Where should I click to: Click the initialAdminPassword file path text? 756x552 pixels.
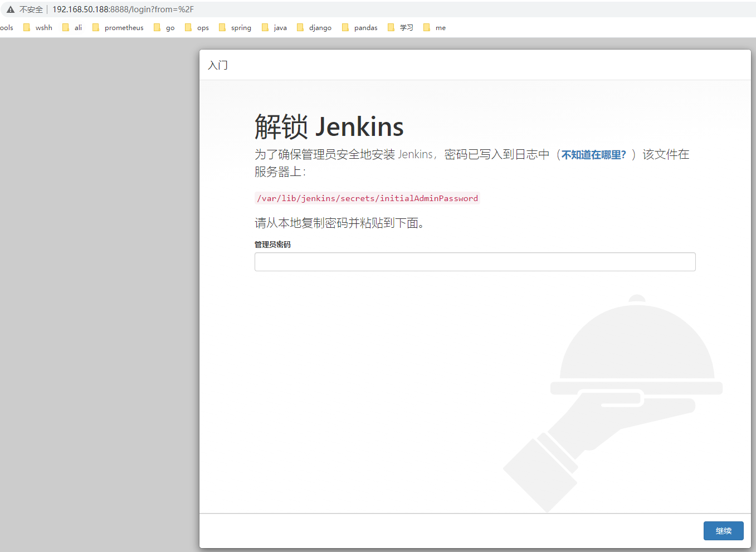pos(367,198)
